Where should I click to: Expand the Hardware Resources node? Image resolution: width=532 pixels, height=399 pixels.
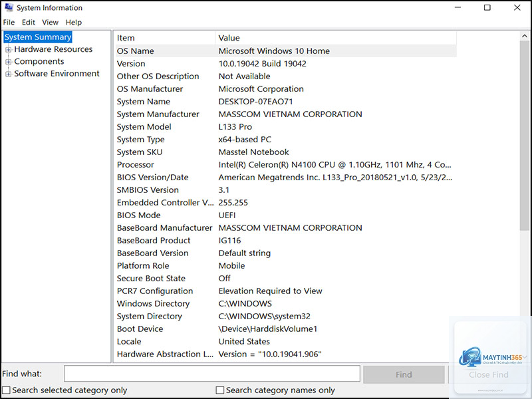pos(8,49)
